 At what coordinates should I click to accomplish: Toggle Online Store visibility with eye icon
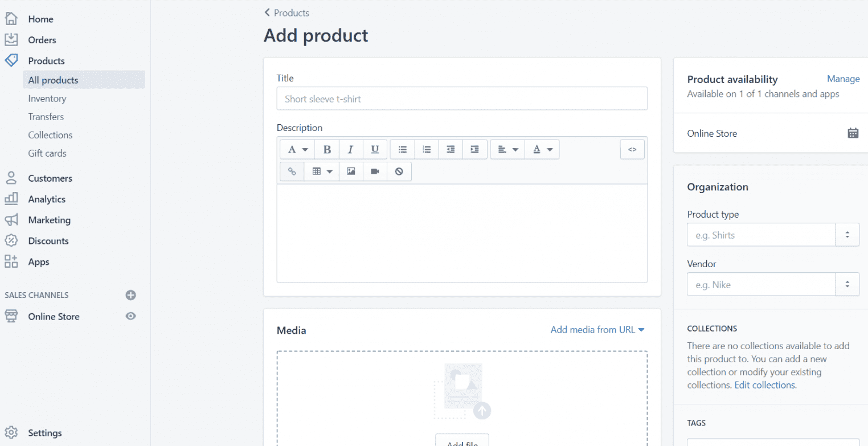pos(130,316)
